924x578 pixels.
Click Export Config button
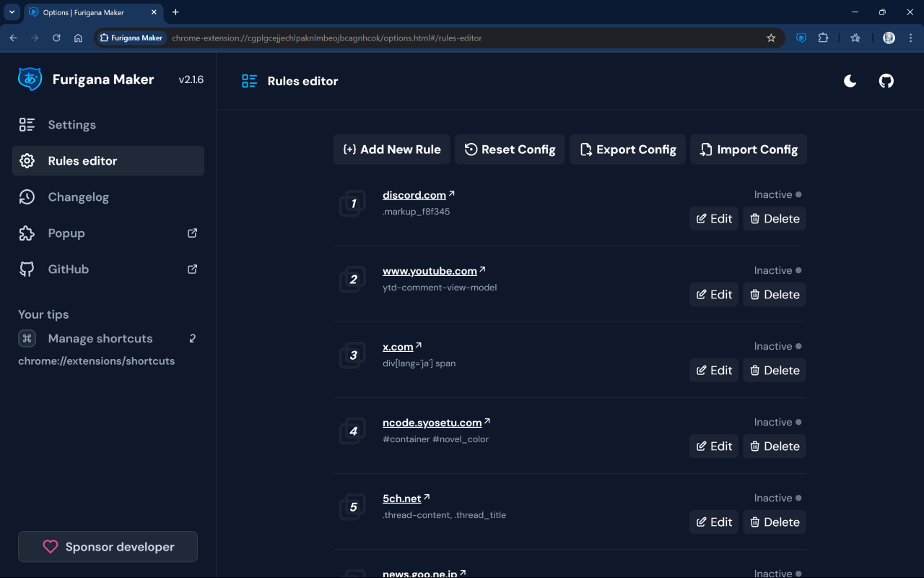point(627,150)
